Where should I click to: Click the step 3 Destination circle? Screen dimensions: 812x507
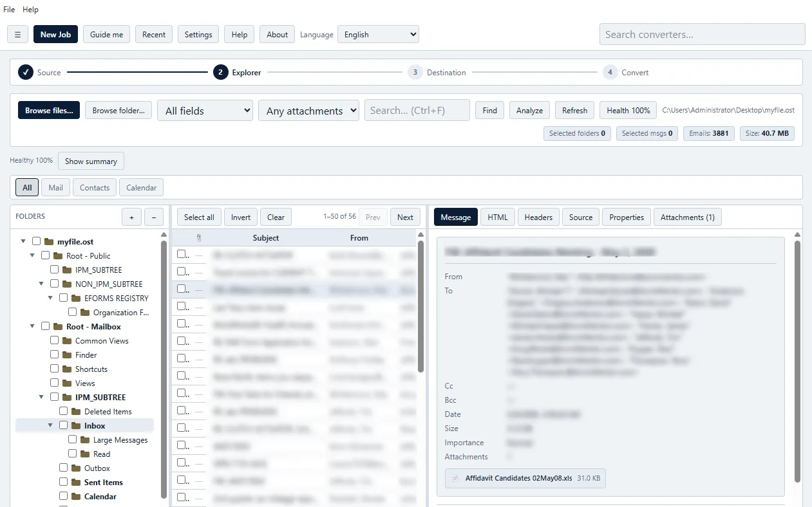[x=415, y=72]
